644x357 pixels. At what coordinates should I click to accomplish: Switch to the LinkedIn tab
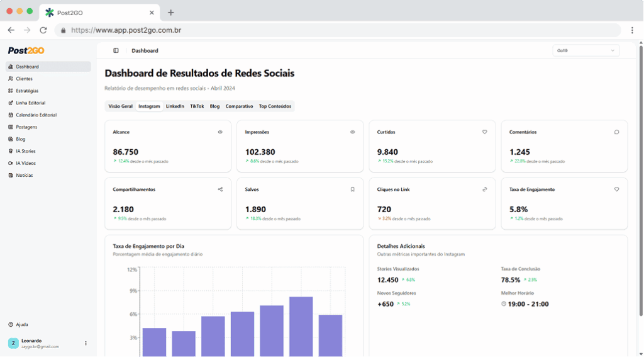coord(175,106)
